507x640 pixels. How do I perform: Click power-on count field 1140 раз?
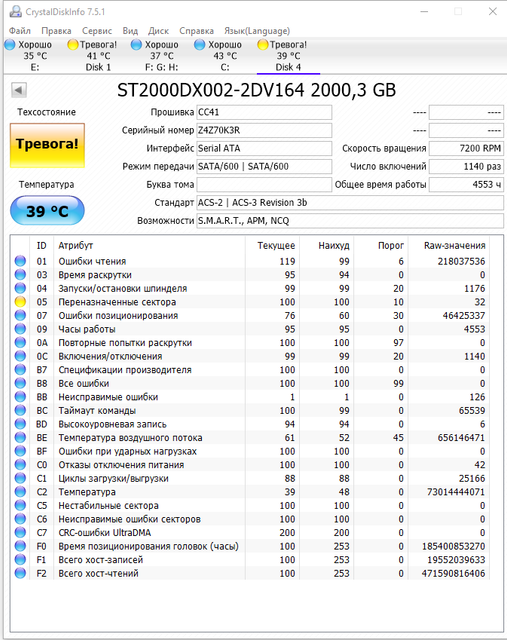coord(466,166)
